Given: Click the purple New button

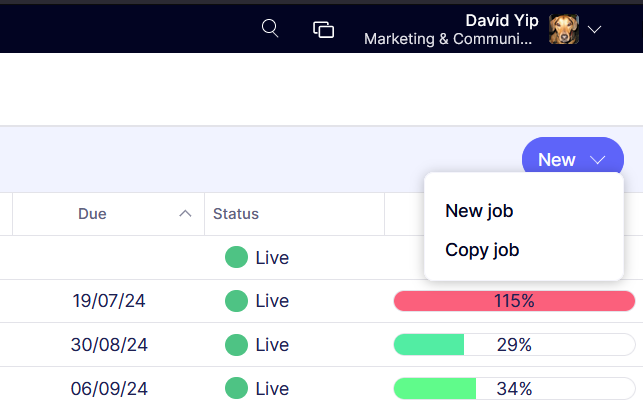Looking at the screenshot, I should coord(557,160).
